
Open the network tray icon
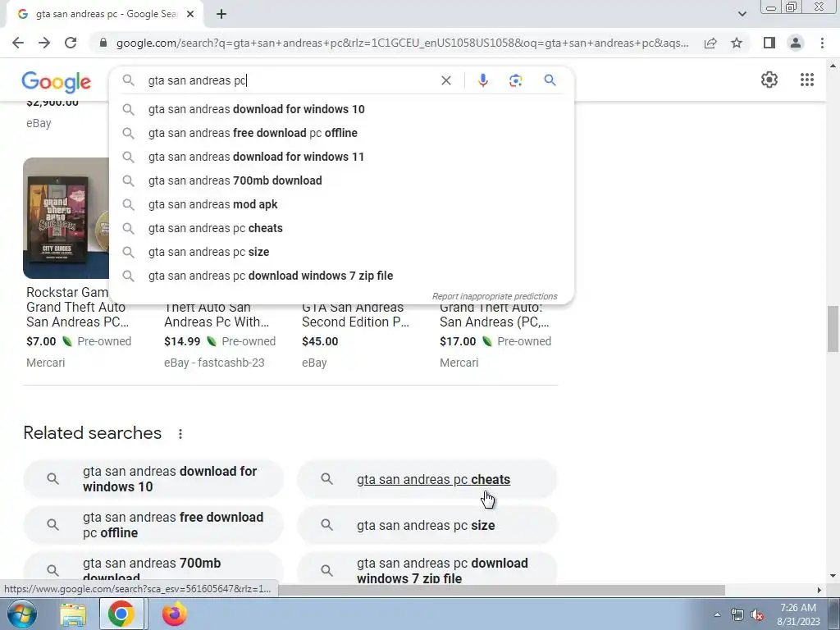click(737, 615)
